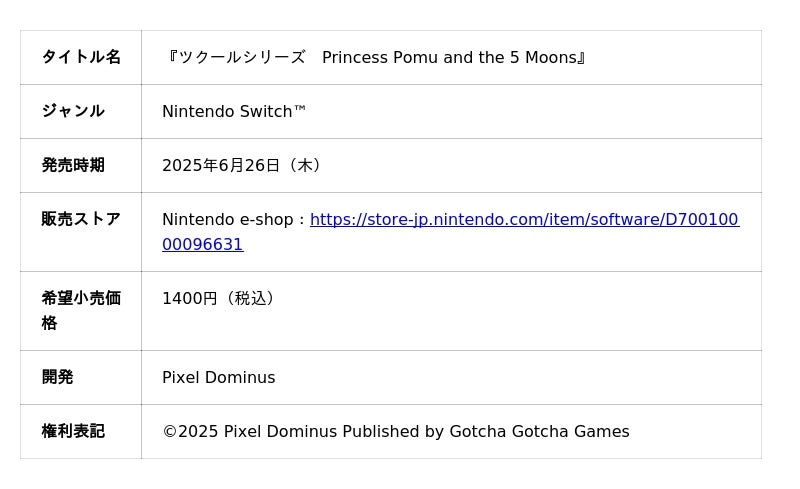Open the store-jp.nintendo.com e-shop link

tap(524, 220)
